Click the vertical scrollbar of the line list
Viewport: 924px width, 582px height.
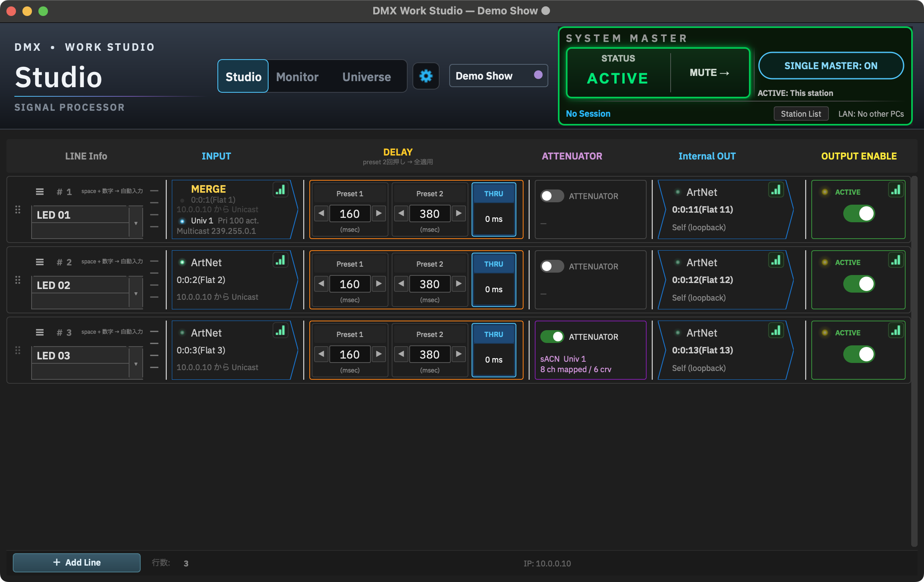pos(914,361)
